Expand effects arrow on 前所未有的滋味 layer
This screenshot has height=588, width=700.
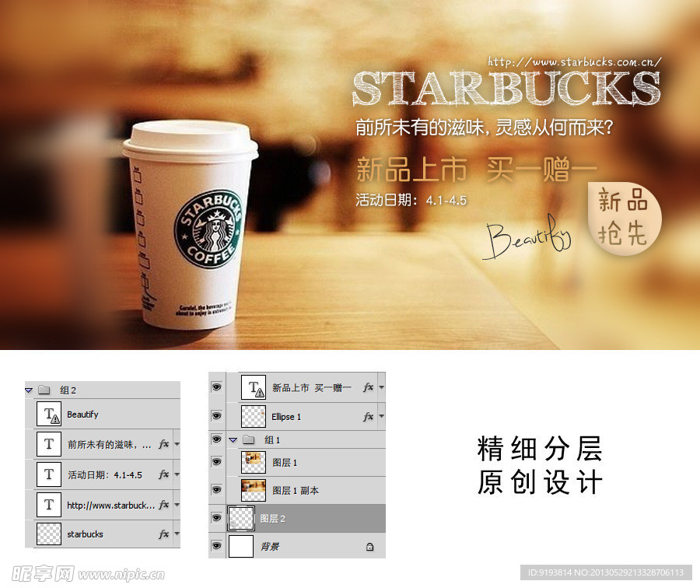pos(177,445)
